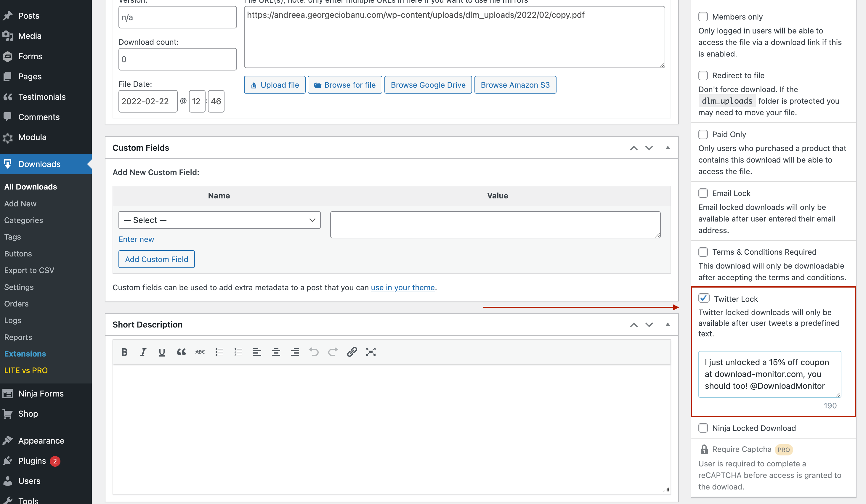
Task: Check the Email Lock option
Action: point(703,193)
